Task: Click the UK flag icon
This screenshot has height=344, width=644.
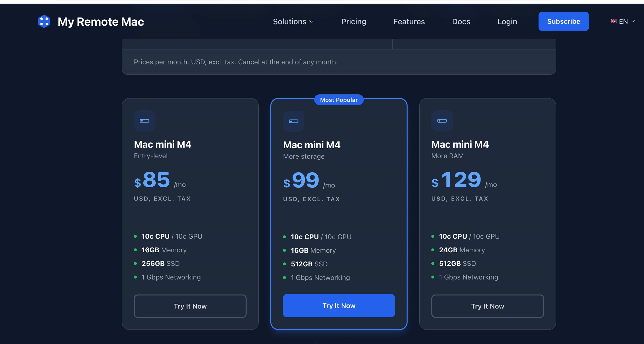Action: (614, 21)
